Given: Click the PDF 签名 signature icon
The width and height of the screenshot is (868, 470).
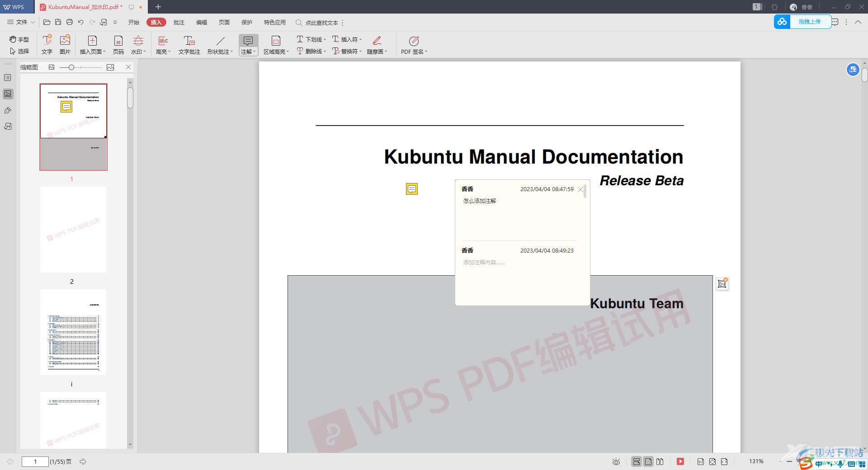Looking at the screenshot, I should [x=414, y=41].
